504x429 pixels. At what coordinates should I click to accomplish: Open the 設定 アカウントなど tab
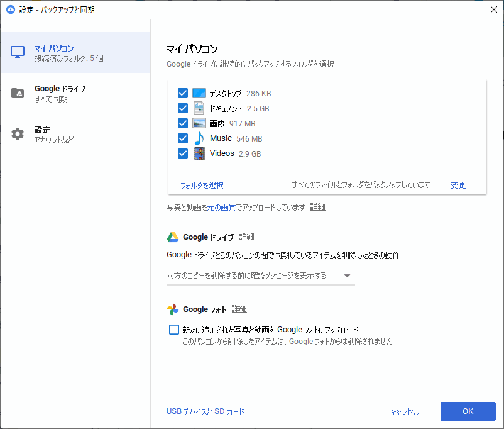(x=75, y=135)
